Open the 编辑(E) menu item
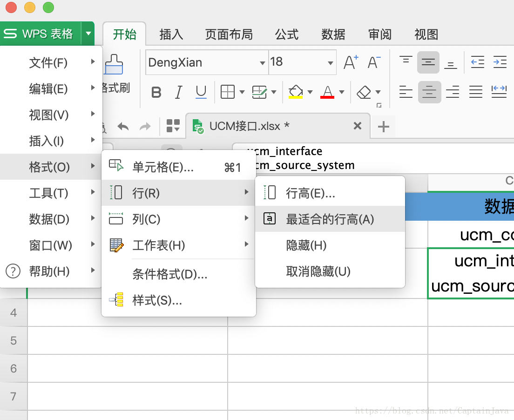514x420 pixels. pyautogui.click(x=51, y=88)
